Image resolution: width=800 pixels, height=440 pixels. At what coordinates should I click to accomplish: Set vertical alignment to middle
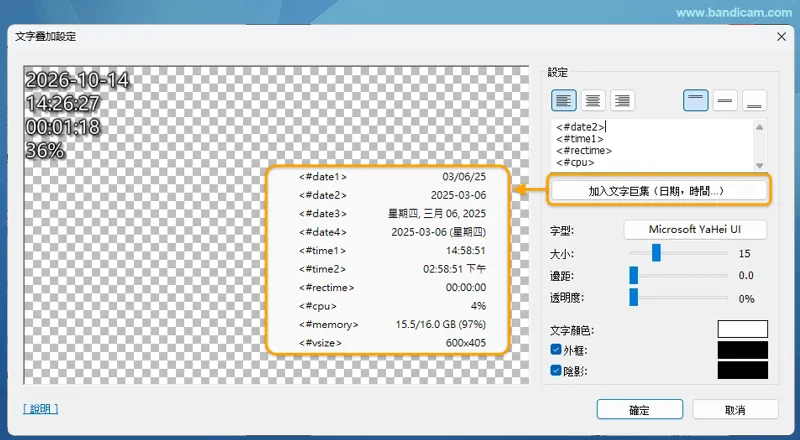[x=725, y=101]
